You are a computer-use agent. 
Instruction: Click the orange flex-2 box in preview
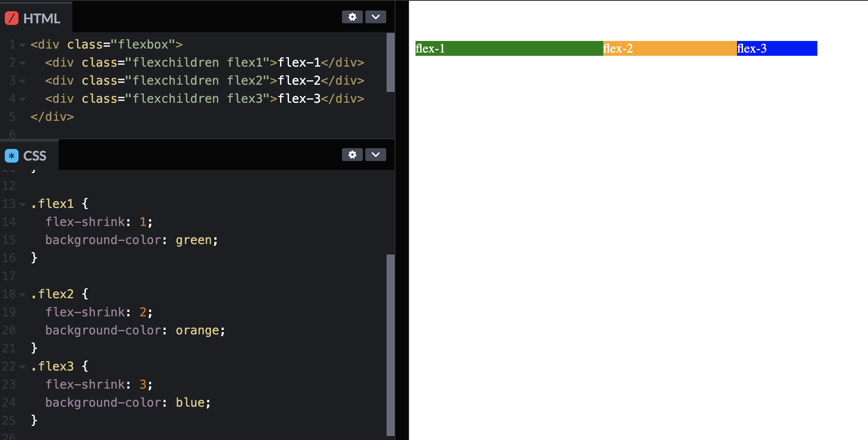(669, 49)
